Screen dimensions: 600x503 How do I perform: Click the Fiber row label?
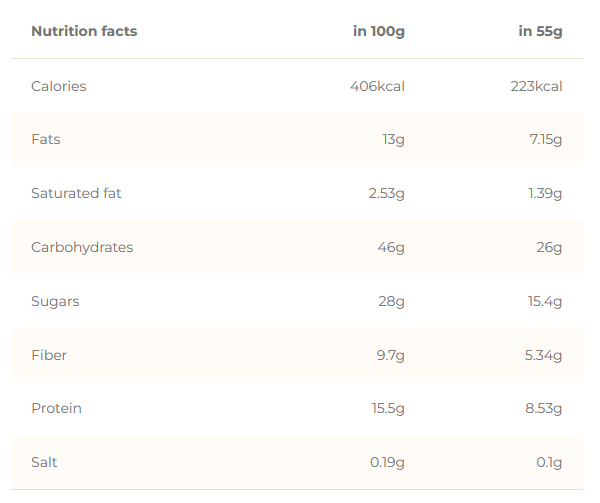tap(49, 355)
